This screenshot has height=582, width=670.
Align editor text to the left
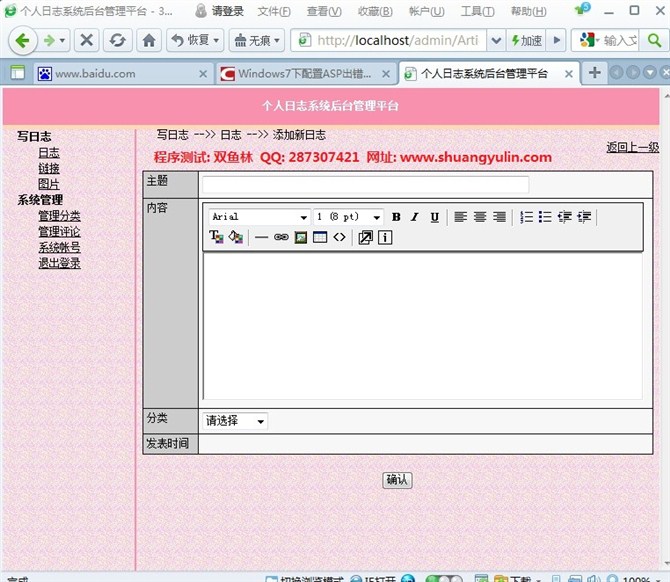[460, 217]
